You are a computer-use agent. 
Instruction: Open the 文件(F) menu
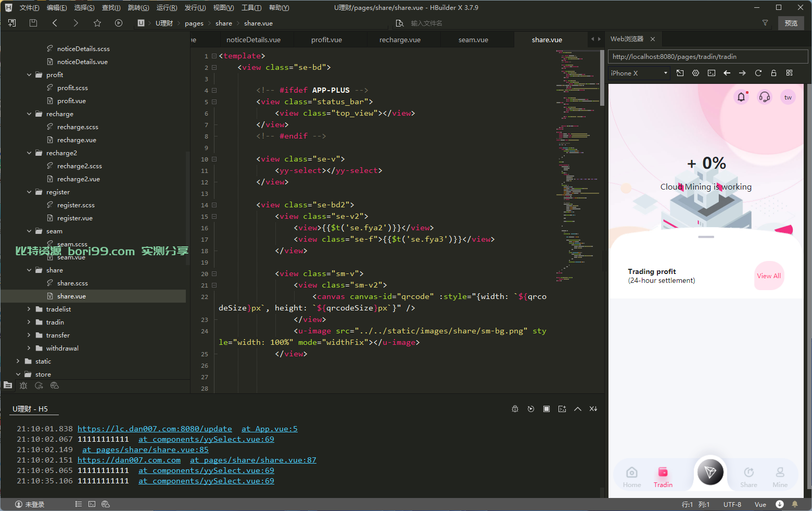(x=29, y=8)
